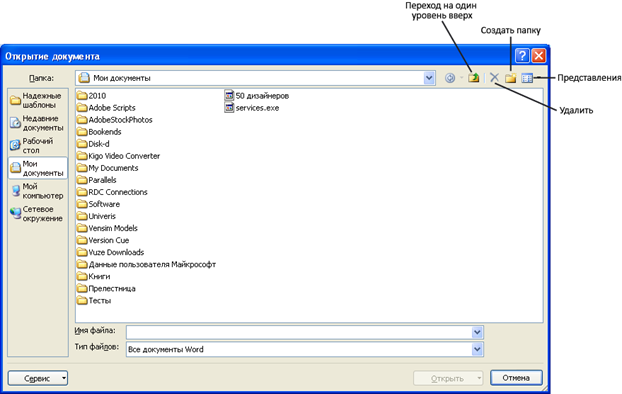This screenshot has width=622, height=394.
Task: Expand the Тип файлов dropdown arrow
Action: point(477,349)
